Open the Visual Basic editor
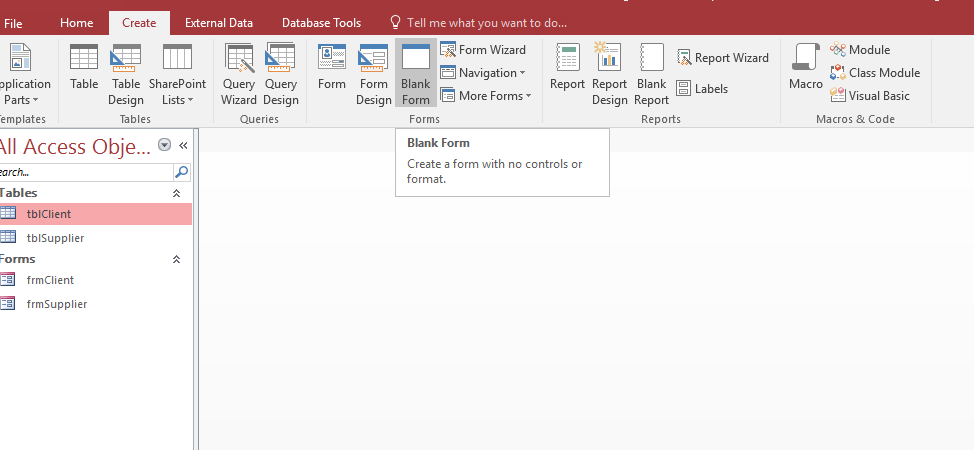Screen dimensions: 974x450 (870, 96)
